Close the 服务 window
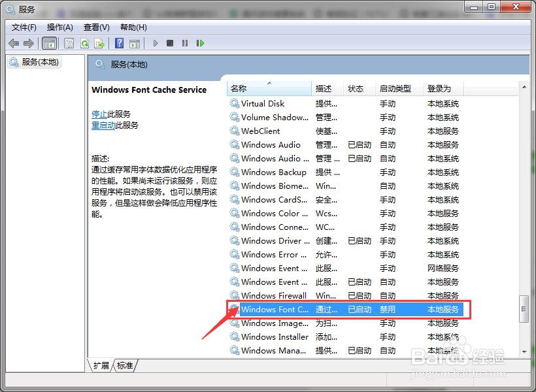 516,7
